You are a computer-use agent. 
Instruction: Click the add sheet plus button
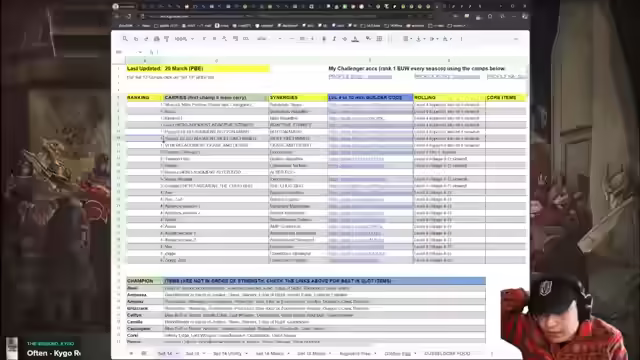(x=131, y=353)
